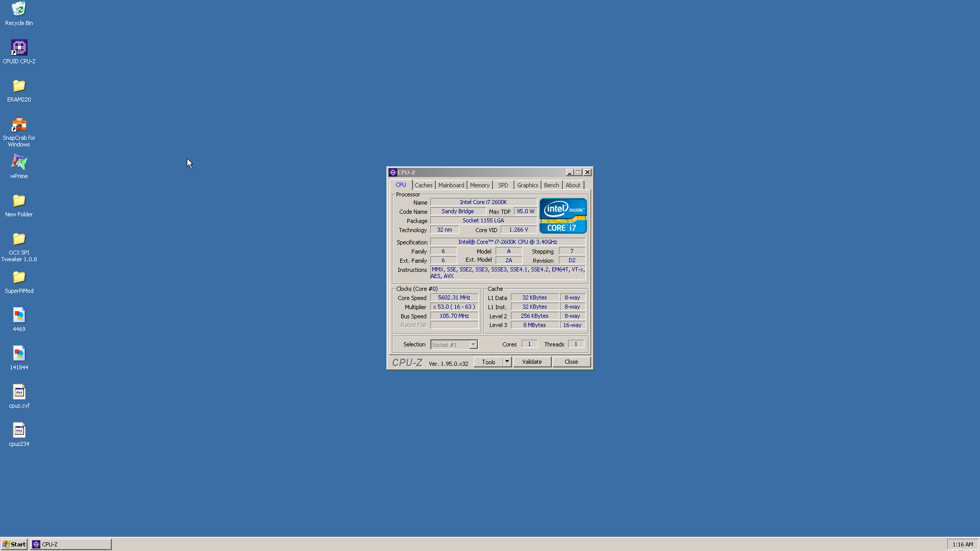
Task: Click the Level 3 8 MBytes value
Action: coord(534,325)
